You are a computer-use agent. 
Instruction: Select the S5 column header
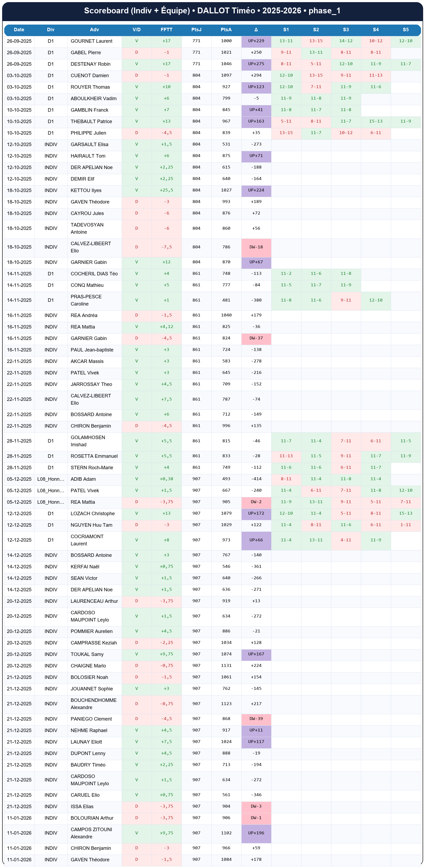406,30
